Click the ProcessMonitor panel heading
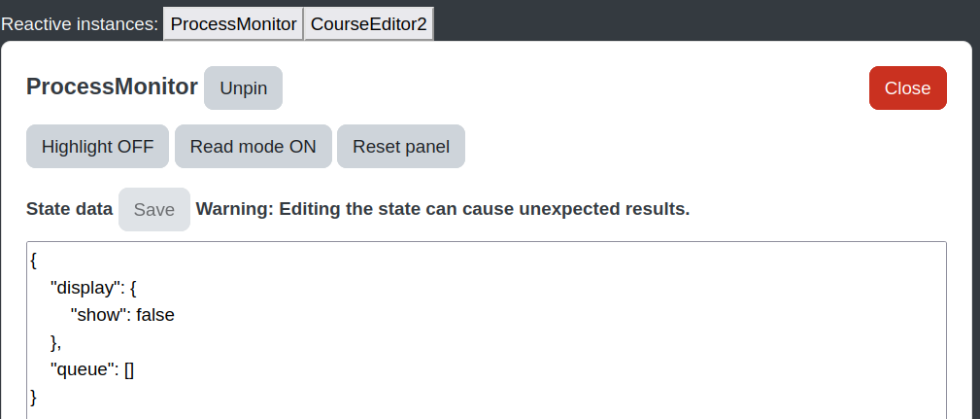The width and height of the screenshot is (980, 419). click(112, 87)
